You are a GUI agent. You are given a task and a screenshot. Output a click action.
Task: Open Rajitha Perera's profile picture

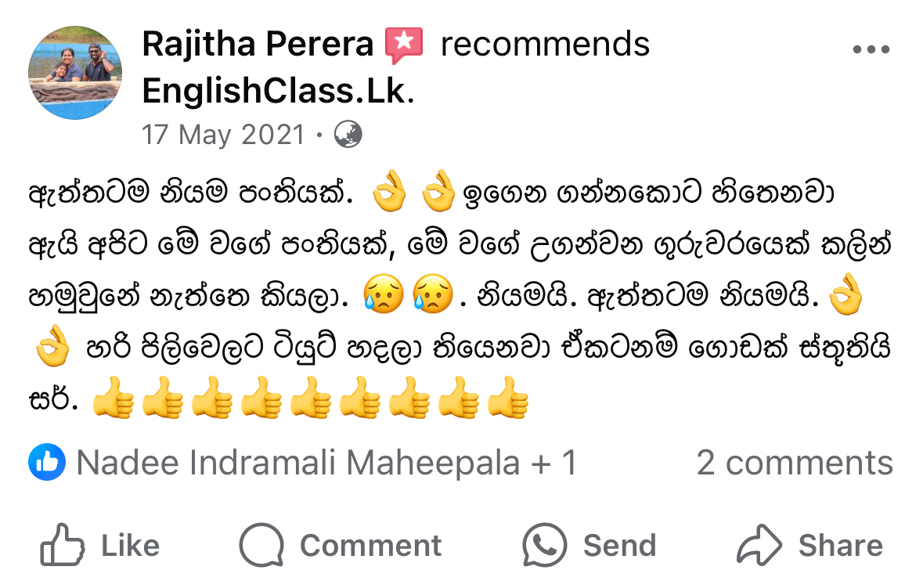click(x=75, y=73)
